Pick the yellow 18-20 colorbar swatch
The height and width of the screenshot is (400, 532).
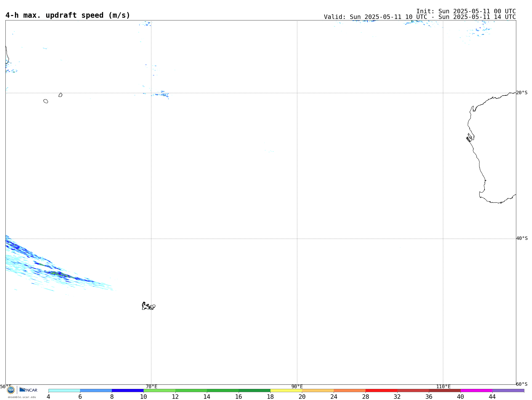click(x=286, y=391)
